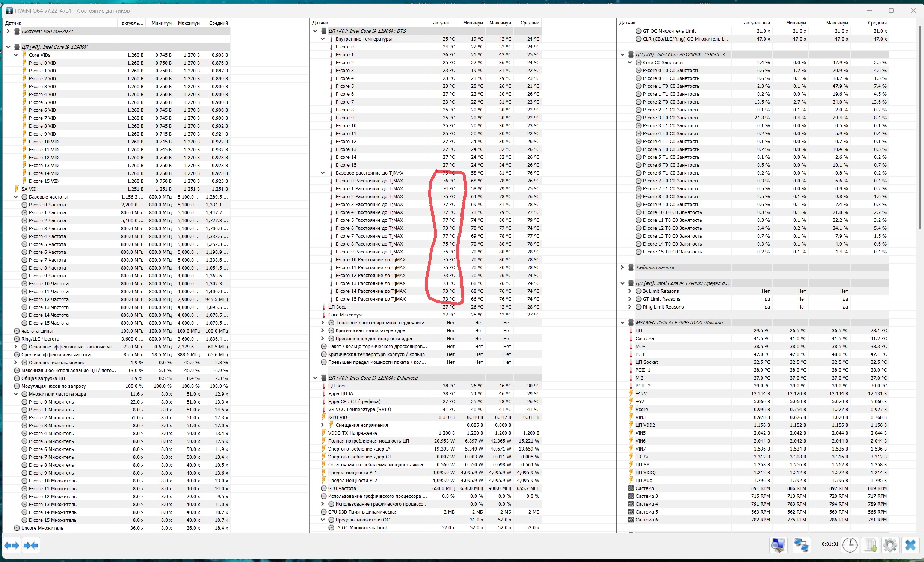Reset min/max values with the clock icon
The height and width of the screenshot is (562, 924).
pyautogui.click(x=850, y=545)
